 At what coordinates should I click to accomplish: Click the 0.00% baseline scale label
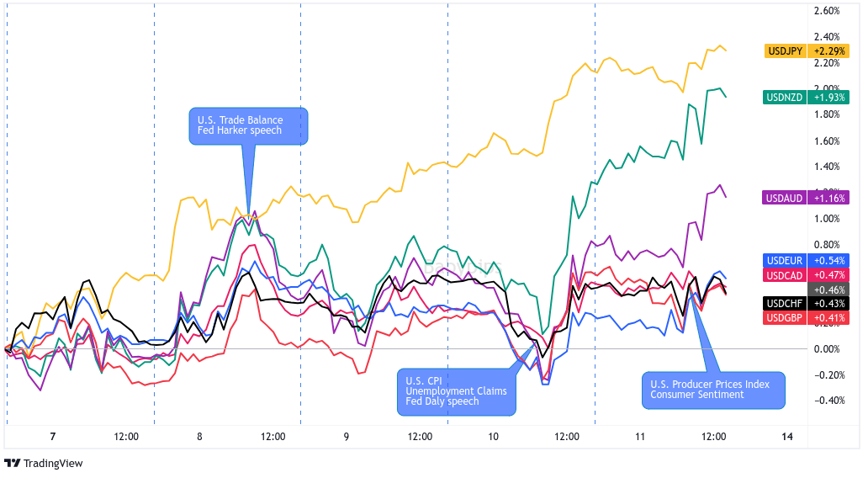tap(828, 348)
